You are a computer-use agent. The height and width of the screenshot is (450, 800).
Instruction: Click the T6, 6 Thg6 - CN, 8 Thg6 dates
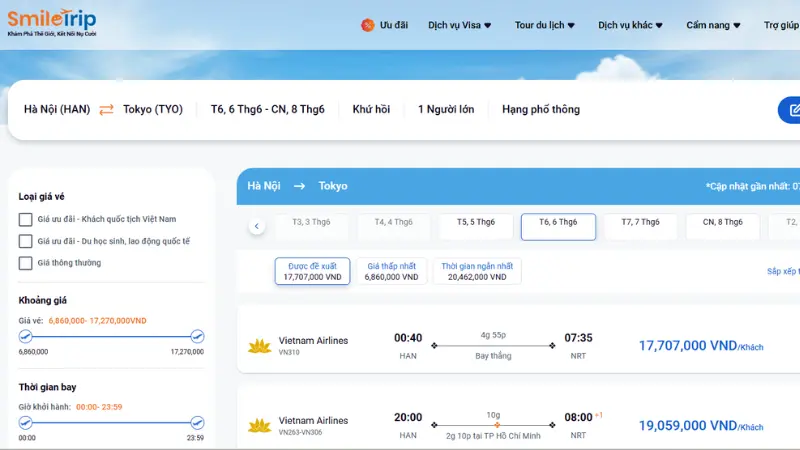[267, 110]
